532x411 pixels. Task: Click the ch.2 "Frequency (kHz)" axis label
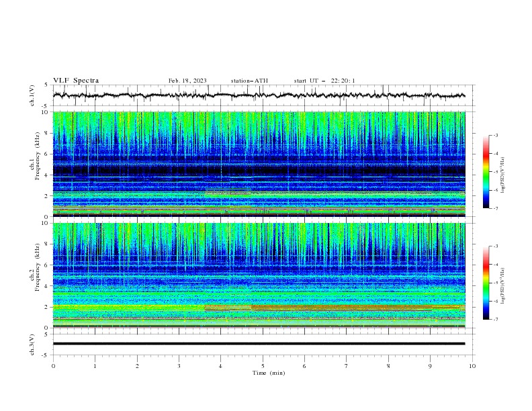click(x=38, y=267)
